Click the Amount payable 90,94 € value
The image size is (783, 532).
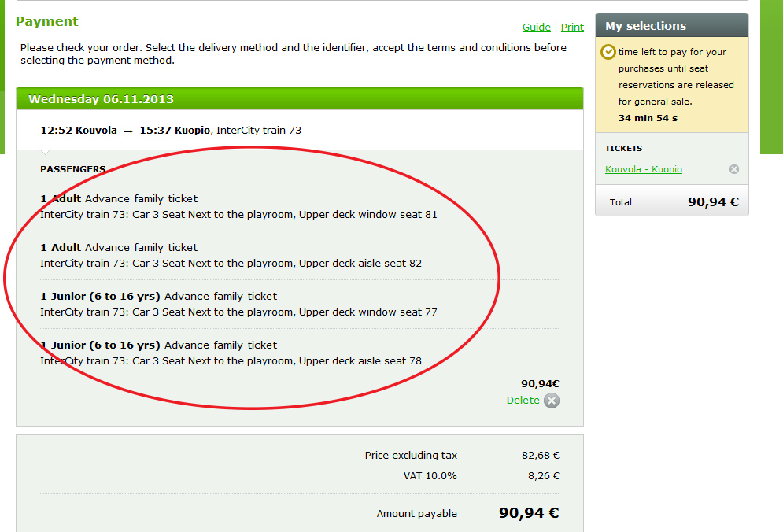click(529, 513)
